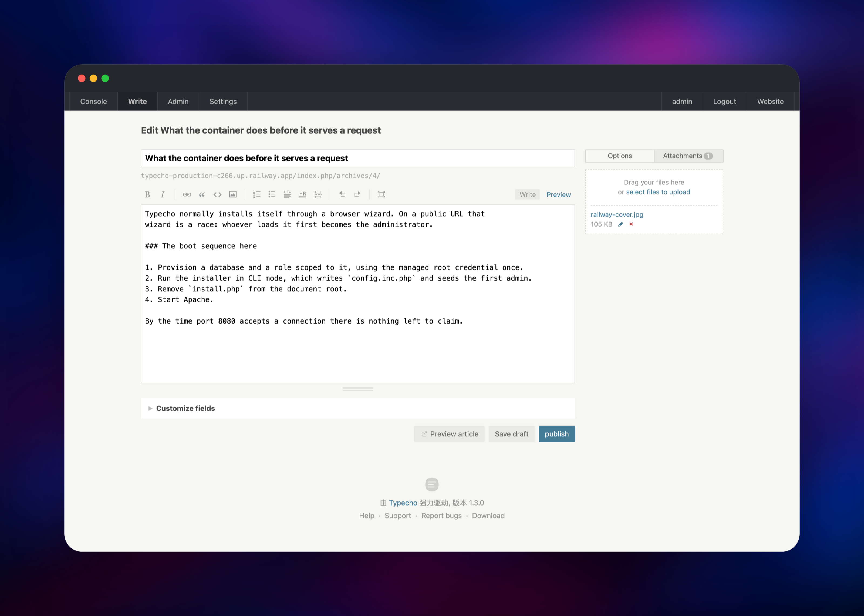Click the "105 KB" file size text

click(601, 224)
